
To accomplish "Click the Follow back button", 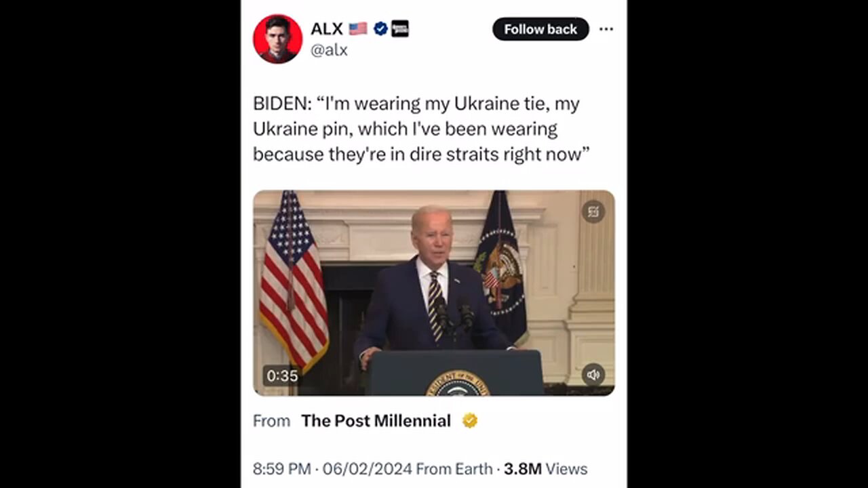I will [x=540, y=29].
